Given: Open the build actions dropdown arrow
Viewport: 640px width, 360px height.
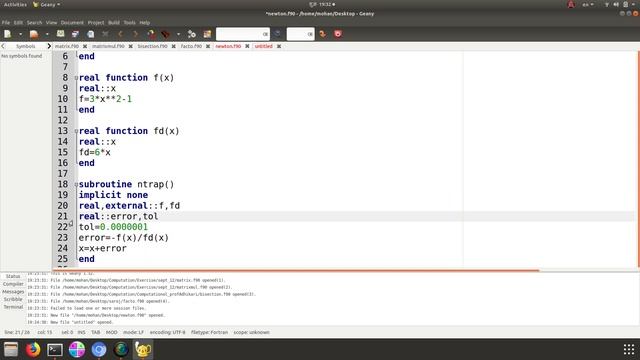Looking at the screenshot, I should (178, 34).
